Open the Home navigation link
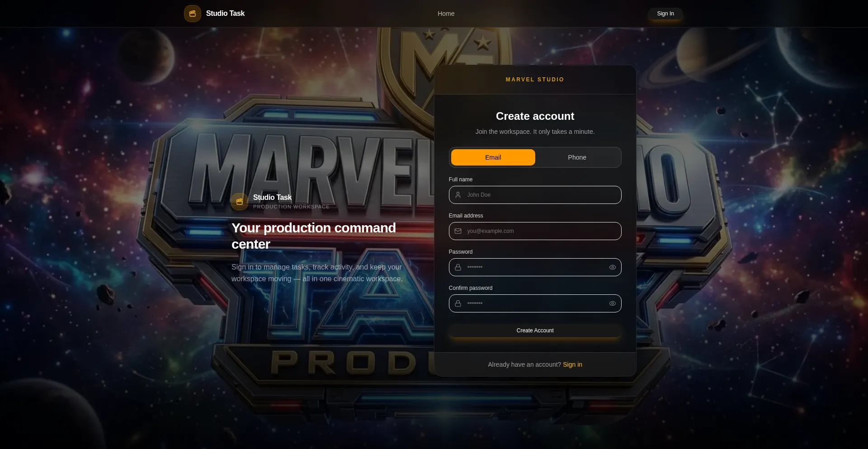 point(446,14)
